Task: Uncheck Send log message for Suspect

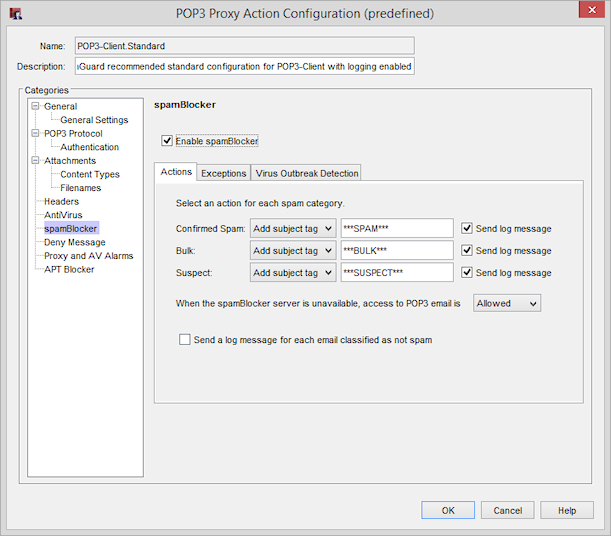Action: [x=468, y=272]
